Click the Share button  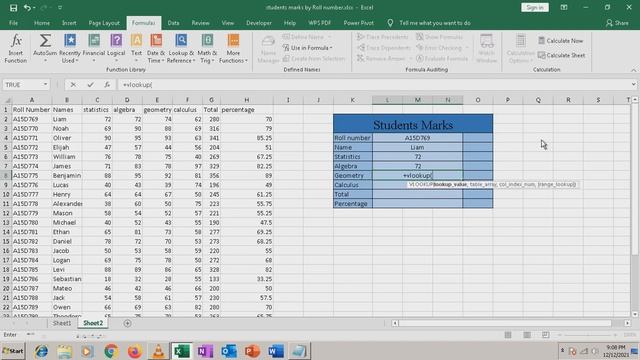coord(617,23)
